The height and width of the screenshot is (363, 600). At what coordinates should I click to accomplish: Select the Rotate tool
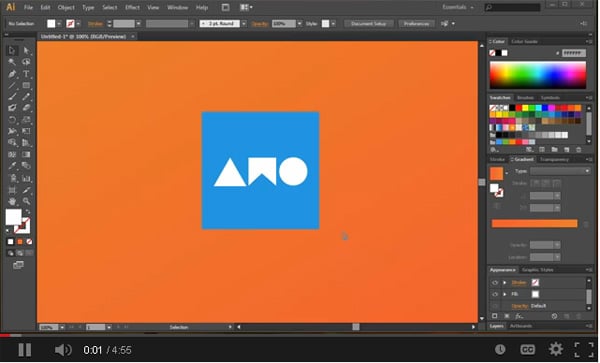click(x=12, y=120)
